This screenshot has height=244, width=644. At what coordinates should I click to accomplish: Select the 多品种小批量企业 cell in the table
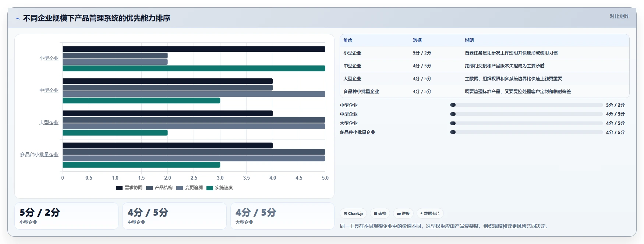[361, 92]
